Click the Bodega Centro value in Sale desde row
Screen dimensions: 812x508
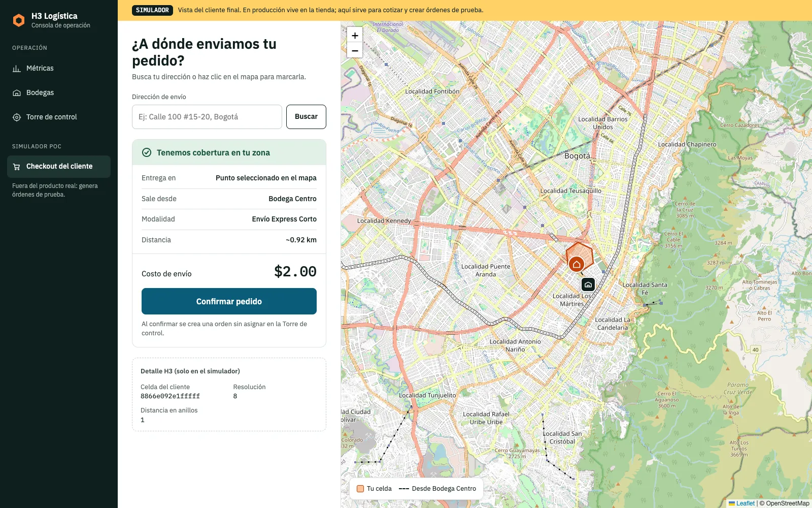click(x=292, y=199)
